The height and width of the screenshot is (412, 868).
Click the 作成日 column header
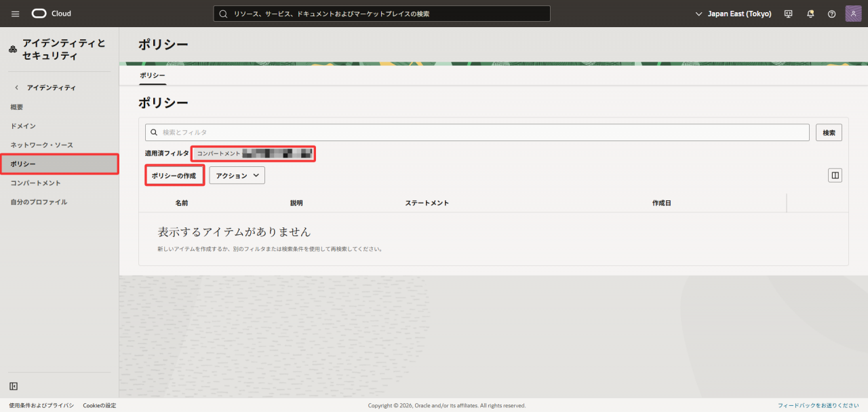tap(662, 203)
